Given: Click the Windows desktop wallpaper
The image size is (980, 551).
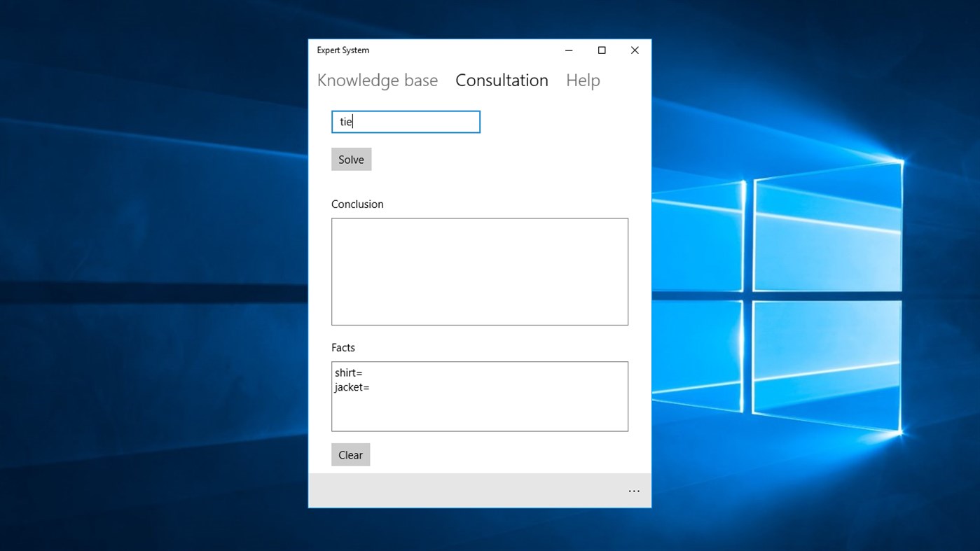Looking at the screenshot, I should pyautogui.click(x=140, y=280).
